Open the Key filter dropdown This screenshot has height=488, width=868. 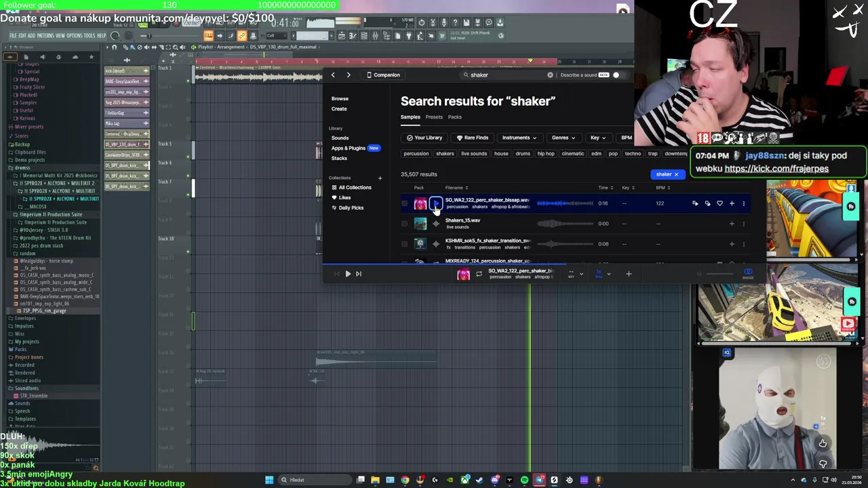point(597,138)
